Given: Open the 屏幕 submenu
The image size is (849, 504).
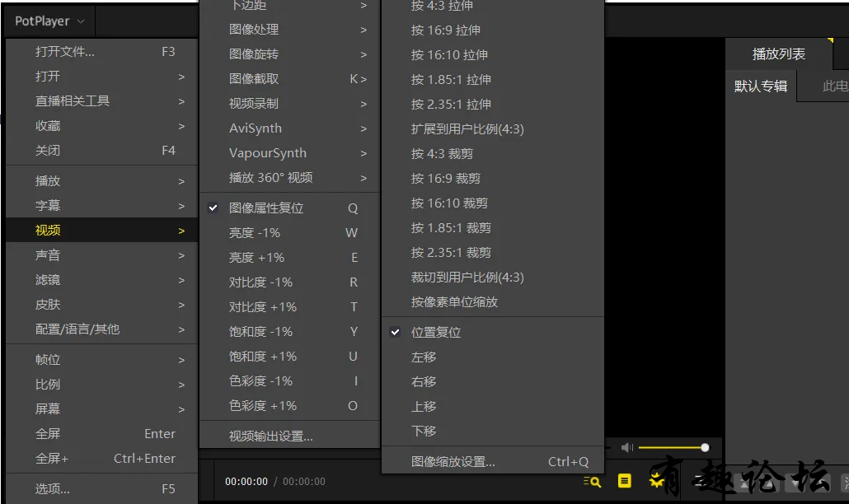Looking at the screenshot, I should pos(101,408).
